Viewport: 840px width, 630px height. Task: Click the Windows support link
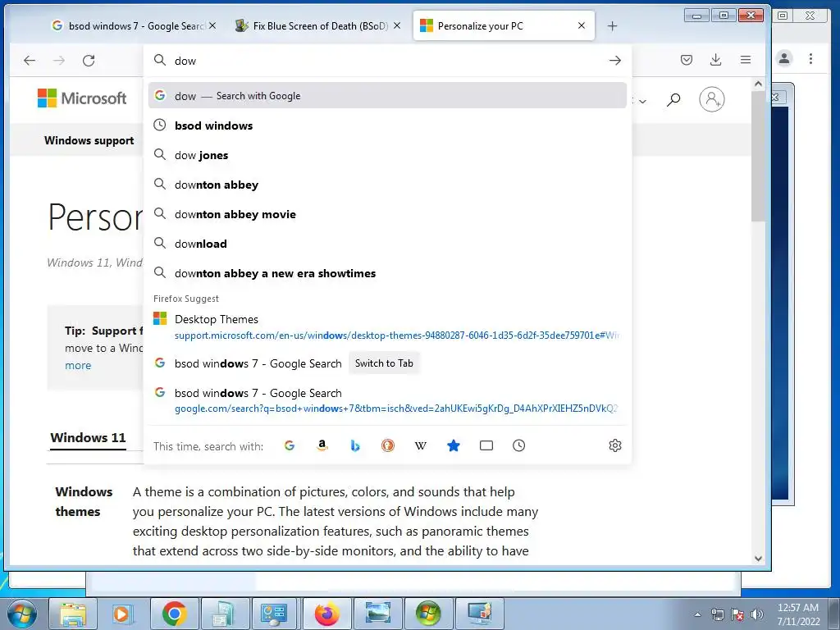pos(89,140)
